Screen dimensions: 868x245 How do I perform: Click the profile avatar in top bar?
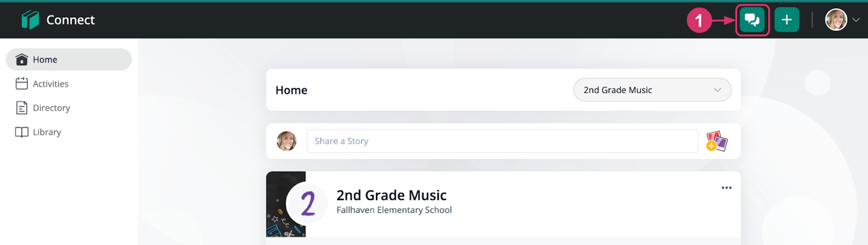tap(836, 20)
